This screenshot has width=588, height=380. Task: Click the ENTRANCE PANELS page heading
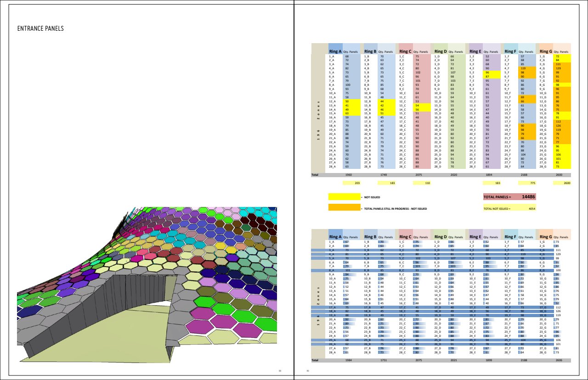(x=40, y=29)
